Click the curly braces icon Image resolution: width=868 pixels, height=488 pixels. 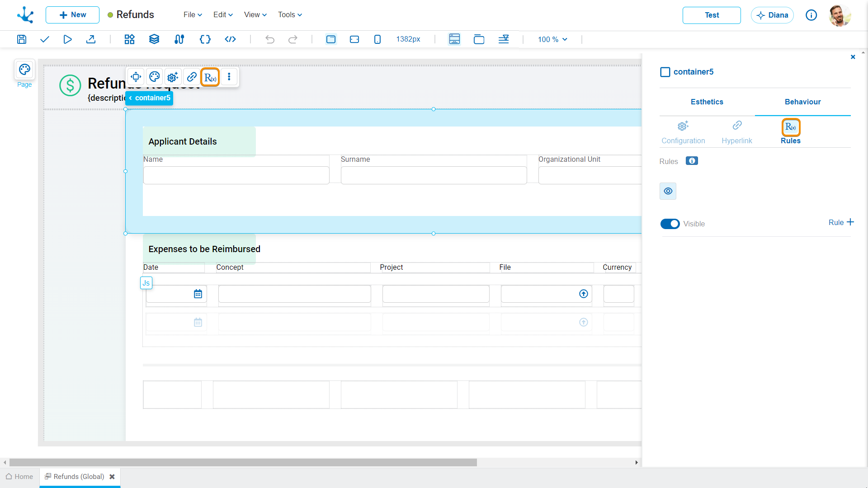[205, 39]
